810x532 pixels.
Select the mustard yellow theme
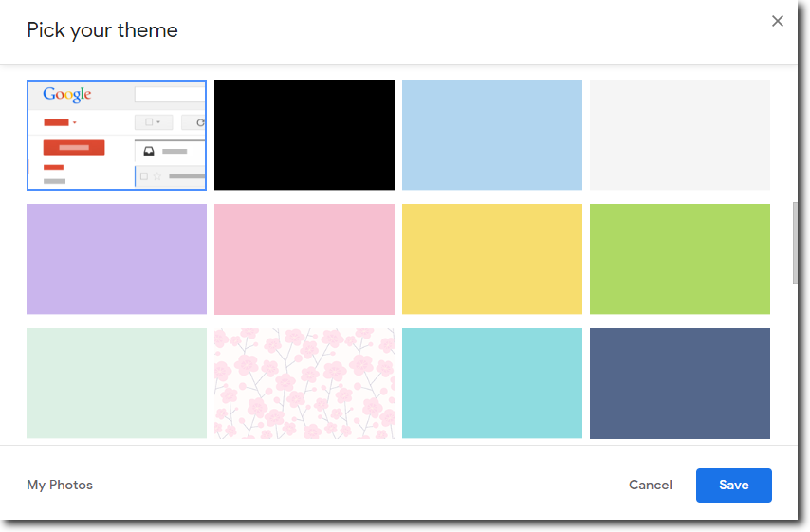(491, 259)
